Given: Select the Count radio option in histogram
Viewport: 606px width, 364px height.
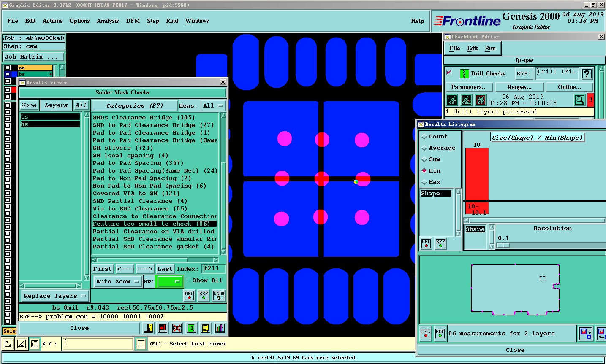Looking at the screenshot, I should 424,137.
